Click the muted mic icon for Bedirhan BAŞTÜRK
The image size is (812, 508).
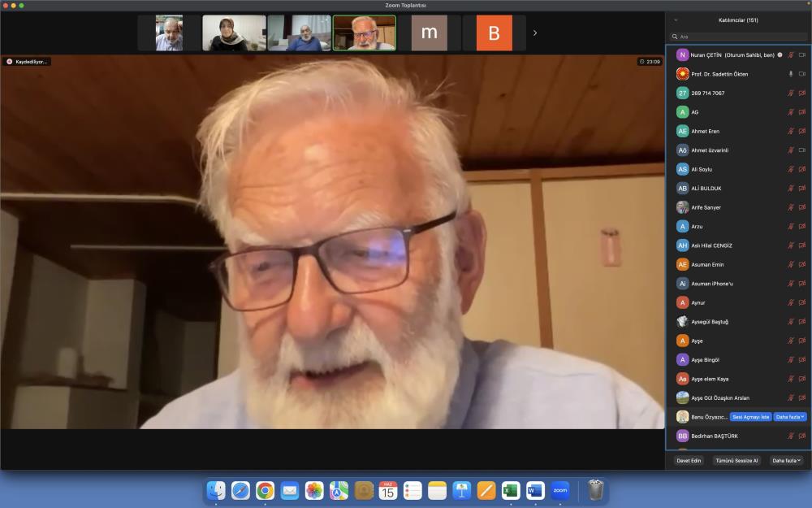pyautogui.click(x=791, y=436)
